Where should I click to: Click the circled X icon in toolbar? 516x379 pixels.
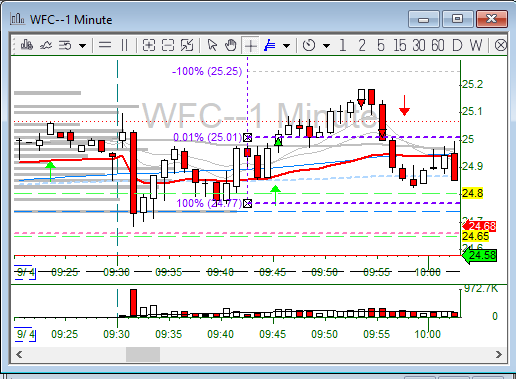[500, 45]
